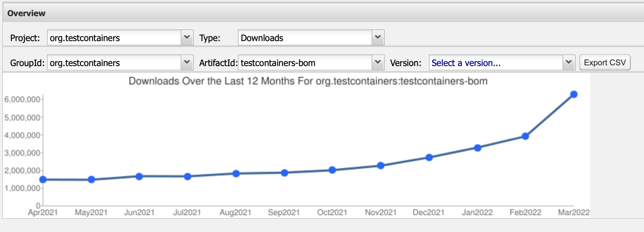644x232 pixels.
Task: Click the Project field showing org.testcontainers
Action: click(x=114, y=37)
